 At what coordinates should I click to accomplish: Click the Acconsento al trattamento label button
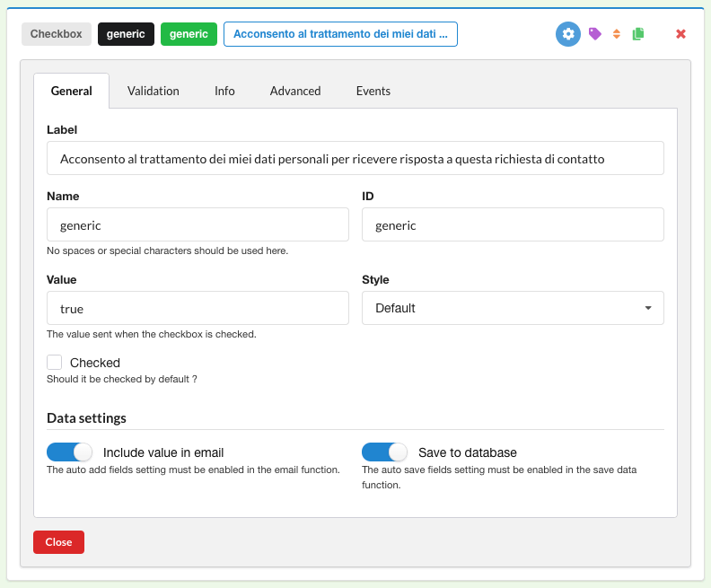coord(340,34)
